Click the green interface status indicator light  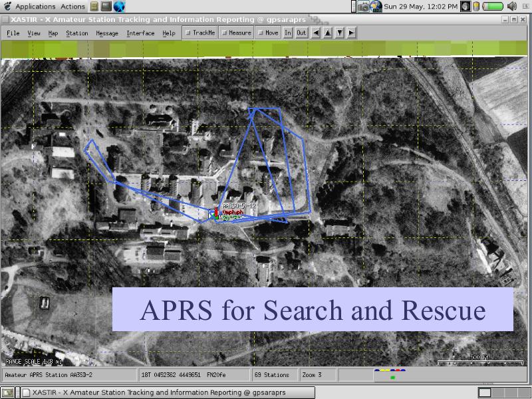tap(392, 378)
